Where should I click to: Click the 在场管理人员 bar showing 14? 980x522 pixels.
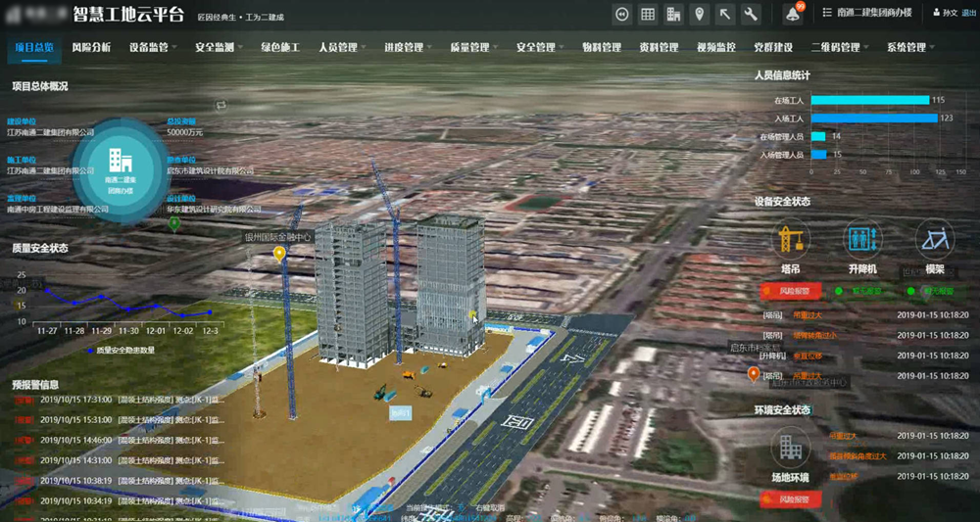click(x=818, y=136)
